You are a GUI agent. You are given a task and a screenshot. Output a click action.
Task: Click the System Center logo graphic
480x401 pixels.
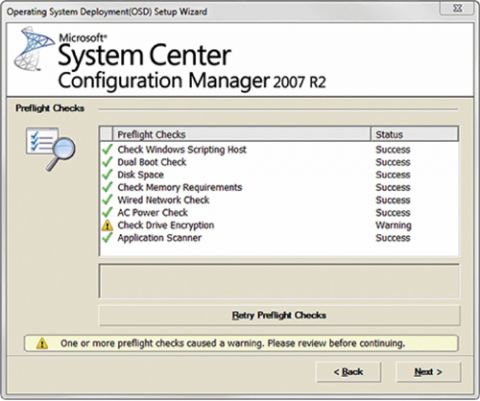tap(33, 49)
